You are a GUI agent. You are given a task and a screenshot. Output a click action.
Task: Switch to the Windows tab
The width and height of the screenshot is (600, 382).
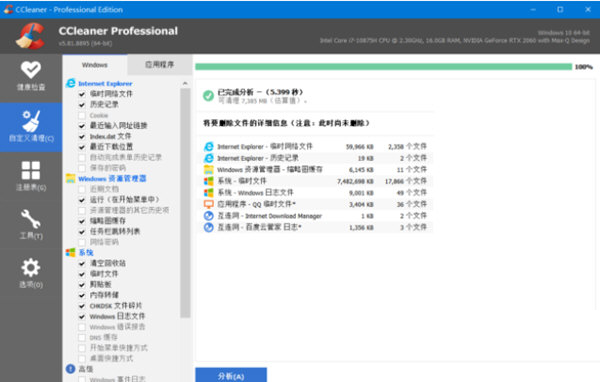(x=95, y=65)
